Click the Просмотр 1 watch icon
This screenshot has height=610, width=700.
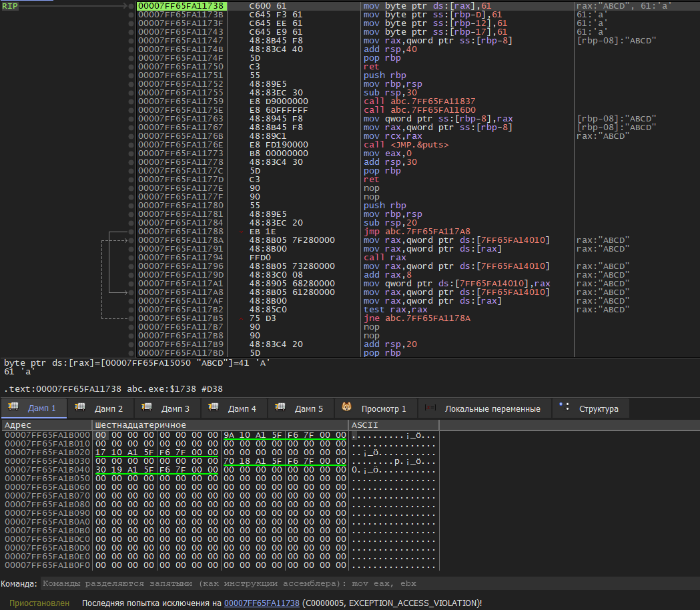pyautogui.click(x=347, y=407)
